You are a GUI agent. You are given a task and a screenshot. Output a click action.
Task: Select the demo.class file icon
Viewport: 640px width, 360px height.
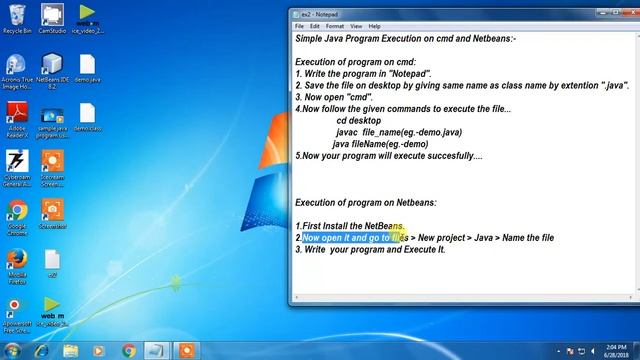tap(87, 118)
